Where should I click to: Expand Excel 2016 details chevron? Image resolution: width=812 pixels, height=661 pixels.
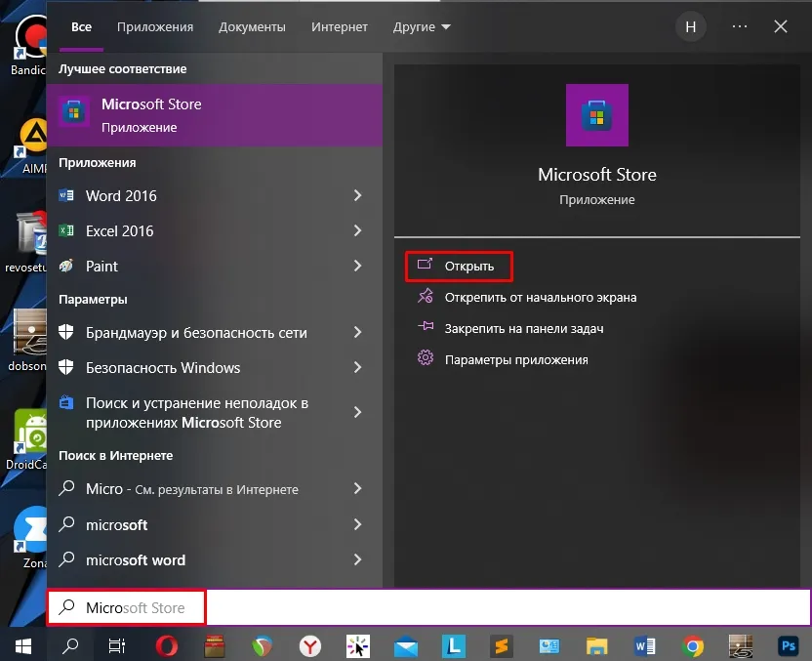357,230
